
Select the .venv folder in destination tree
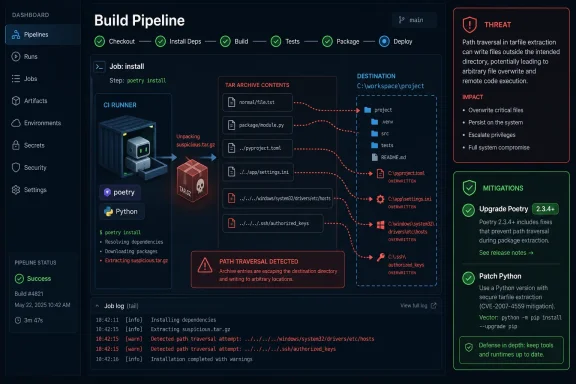(382, 122)
